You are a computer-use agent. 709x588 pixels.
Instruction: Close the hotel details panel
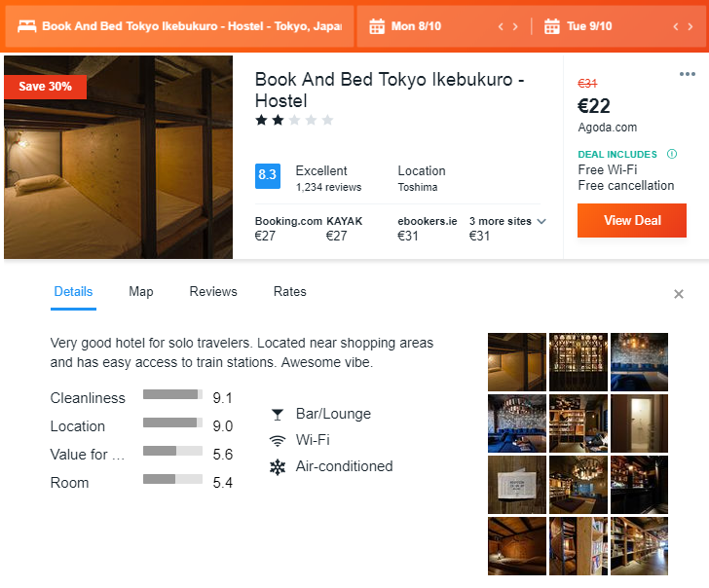click(678, 294)
